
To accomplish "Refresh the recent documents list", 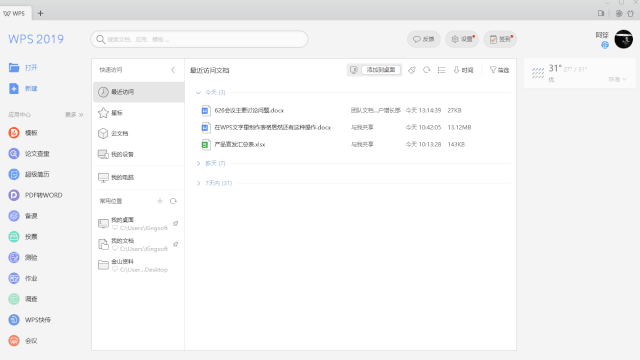I will click(427, 70).
